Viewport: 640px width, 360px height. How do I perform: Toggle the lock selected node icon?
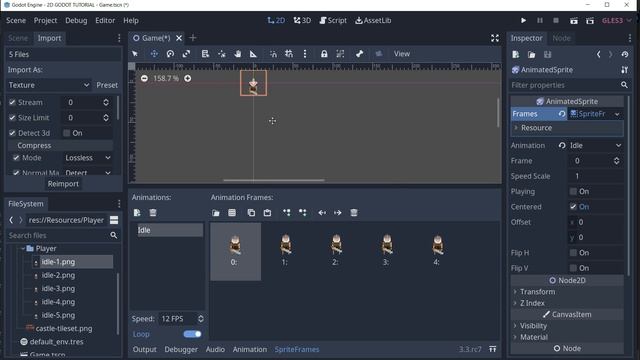[x=324, y=54]
